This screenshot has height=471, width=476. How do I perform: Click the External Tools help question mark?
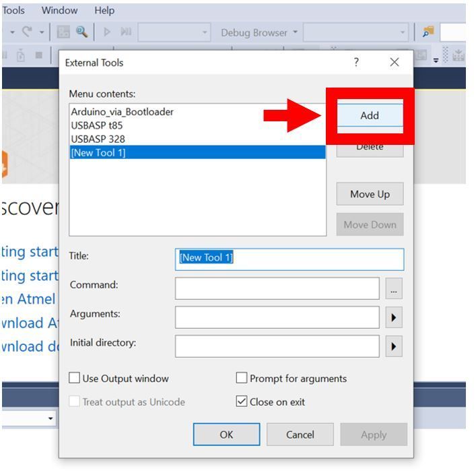click(356, 62)
